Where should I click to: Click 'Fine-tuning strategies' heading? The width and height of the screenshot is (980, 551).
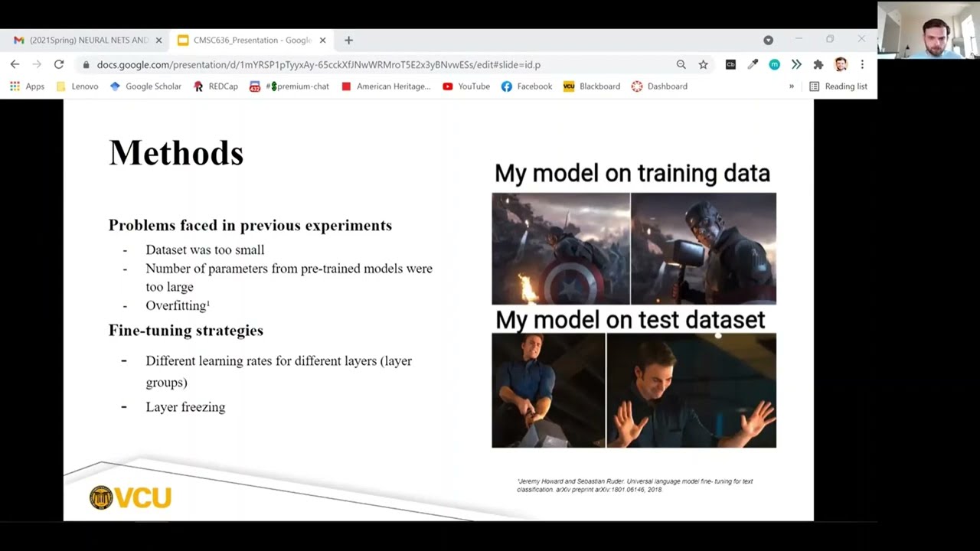click(x=186, y=330)
